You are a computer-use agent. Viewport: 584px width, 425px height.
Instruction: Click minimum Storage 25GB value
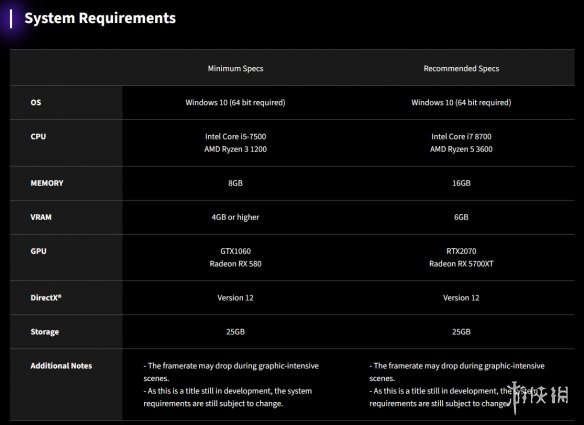[235, 332]
